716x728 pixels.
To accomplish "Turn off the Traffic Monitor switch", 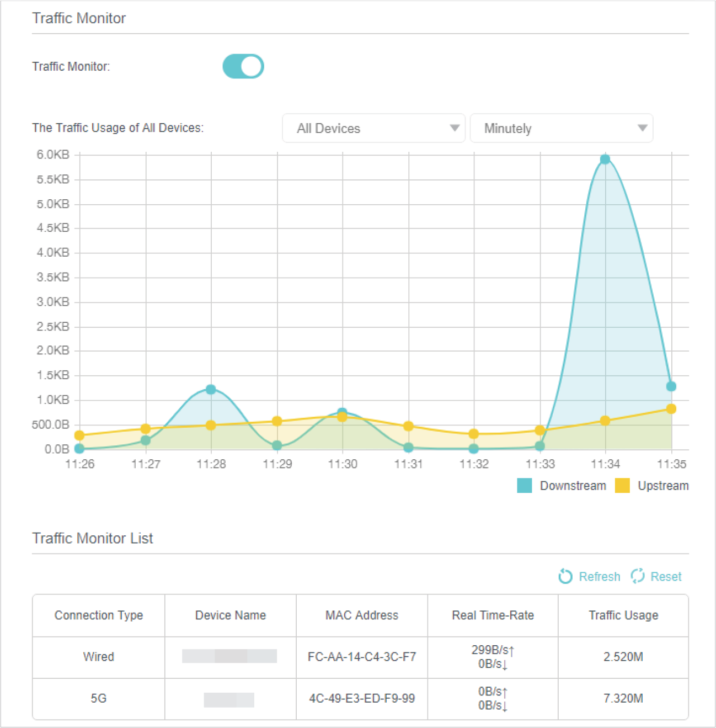I will (243, 66).
